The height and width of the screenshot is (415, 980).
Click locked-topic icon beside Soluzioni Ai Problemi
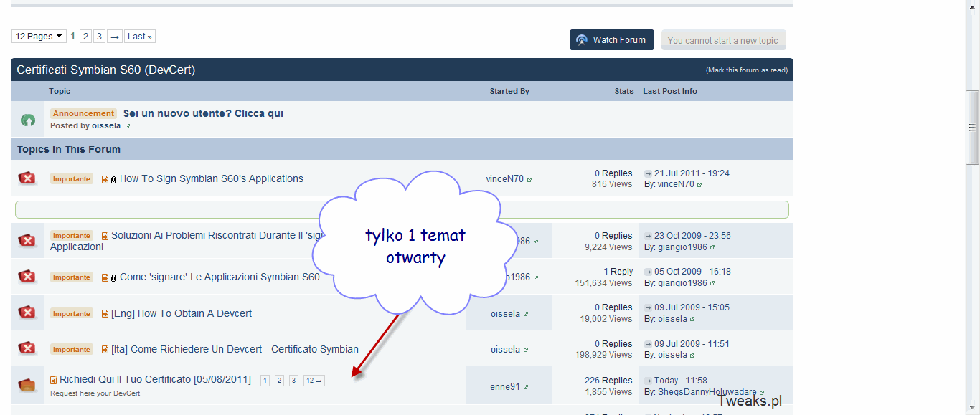pyautogui.click(x=27, y=241)
